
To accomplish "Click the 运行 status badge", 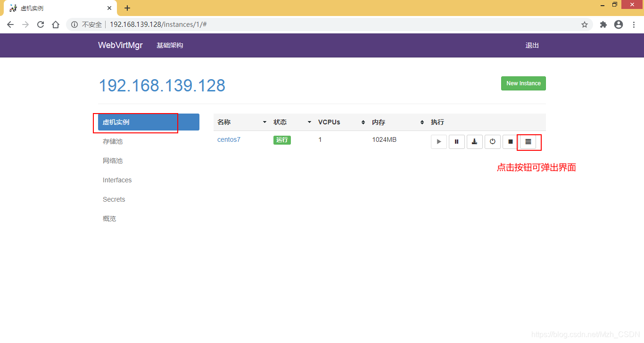I will (282, 140).
